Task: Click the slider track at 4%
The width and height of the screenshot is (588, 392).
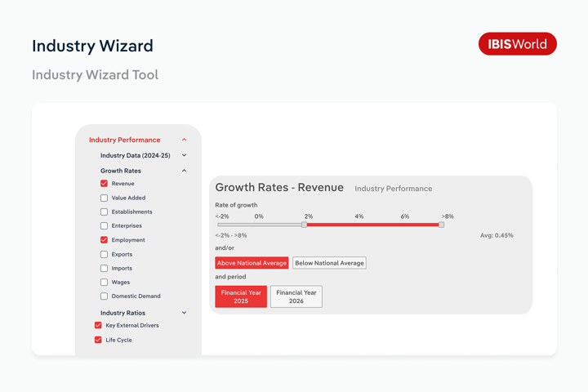Action: [x=359, y=225]
